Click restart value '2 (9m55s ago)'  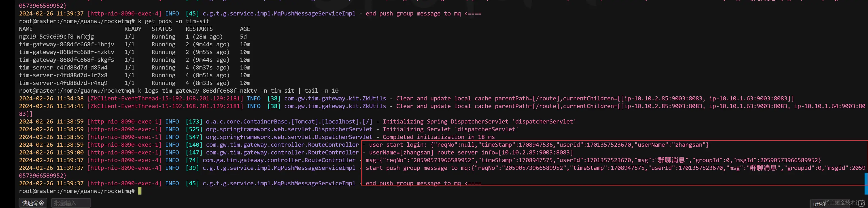pos(208,52)
